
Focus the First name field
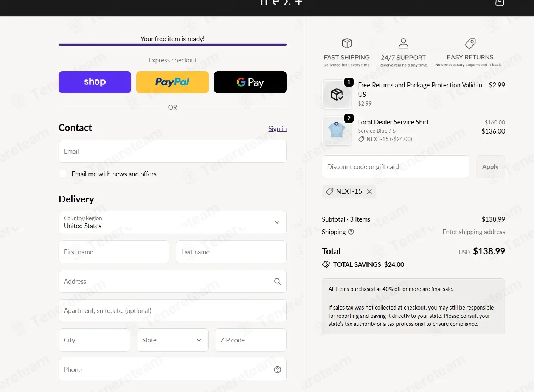[114, 252]
